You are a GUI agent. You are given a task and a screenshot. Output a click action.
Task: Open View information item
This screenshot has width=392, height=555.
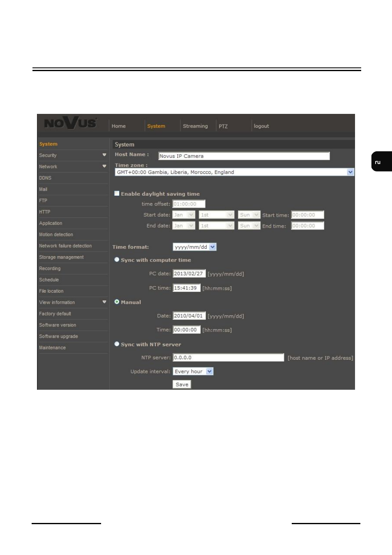[x=57, y=302]
